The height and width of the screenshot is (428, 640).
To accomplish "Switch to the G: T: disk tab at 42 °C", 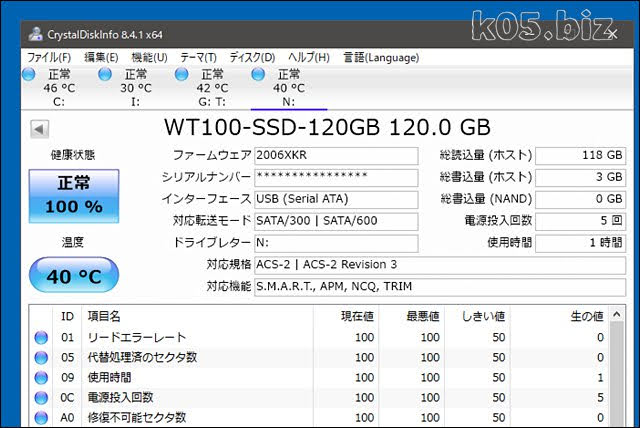I will coord(212,88).
